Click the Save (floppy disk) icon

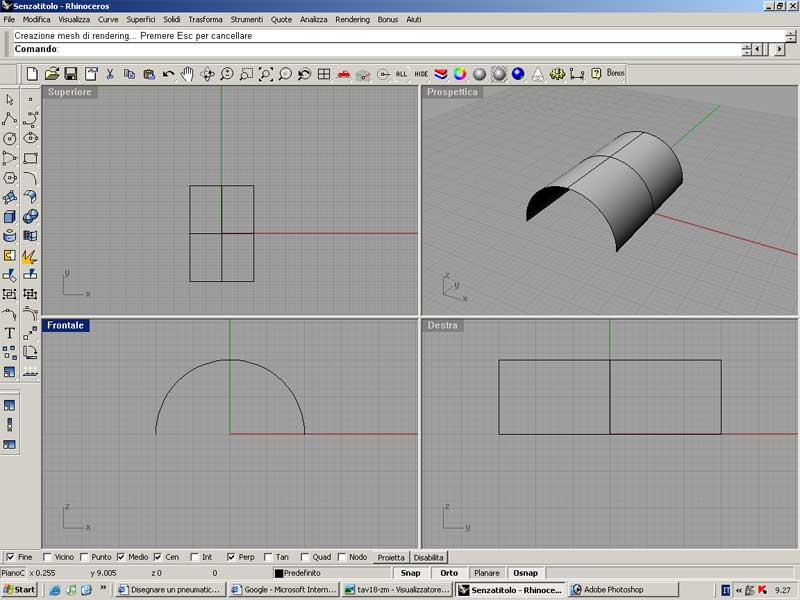[x=71, y=74]
